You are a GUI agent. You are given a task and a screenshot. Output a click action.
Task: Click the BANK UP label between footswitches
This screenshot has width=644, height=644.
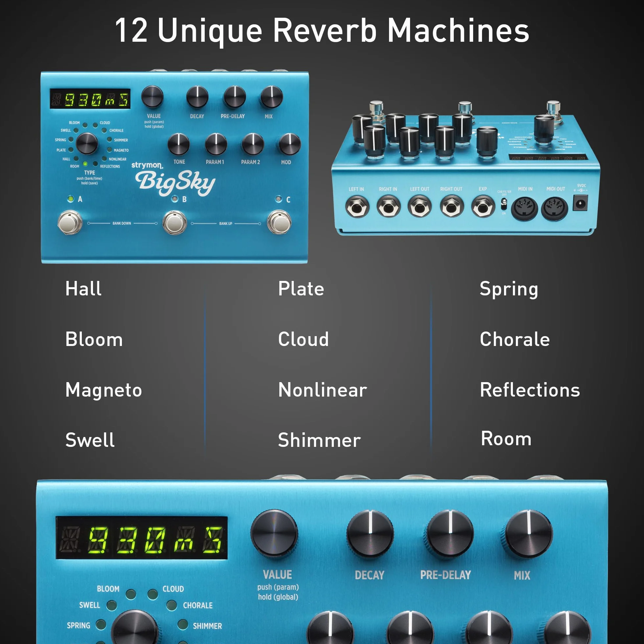point(226,224)
